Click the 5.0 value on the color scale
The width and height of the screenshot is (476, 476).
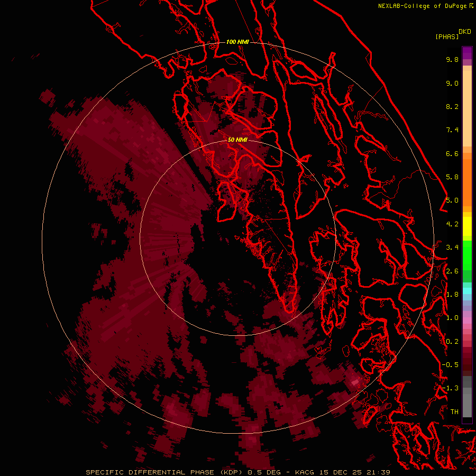452,200
